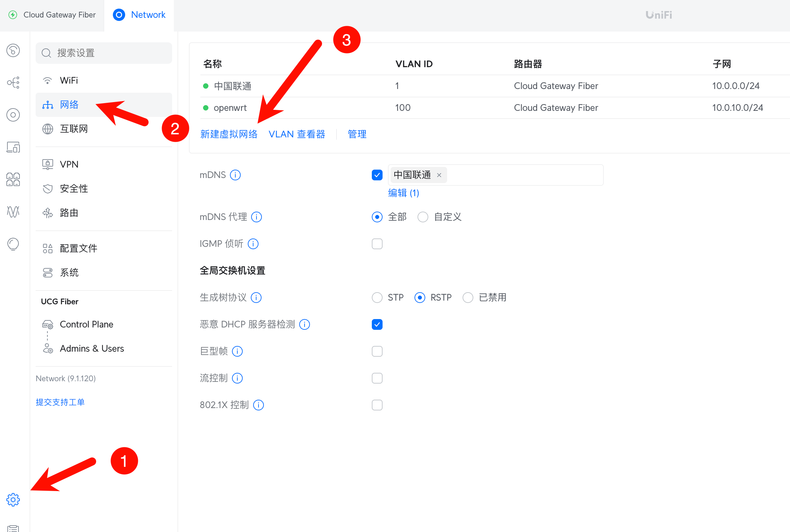Show info for 巨型帧
This screenshot has width=790, height=532.
(x=237, y=352)
